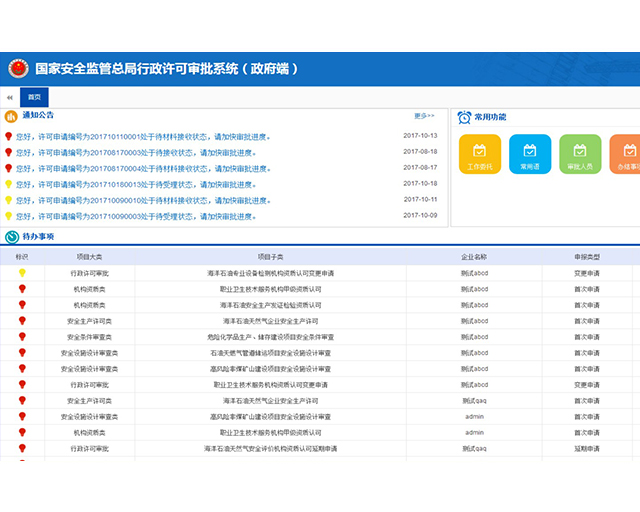Screen dimensions: 640x512
Task: Open notice for application 201710090003
Action: [130, 216]
